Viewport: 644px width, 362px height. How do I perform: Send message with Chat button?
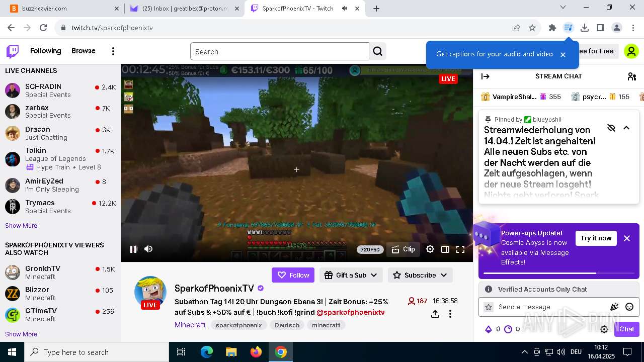click(x=627, y=329)
